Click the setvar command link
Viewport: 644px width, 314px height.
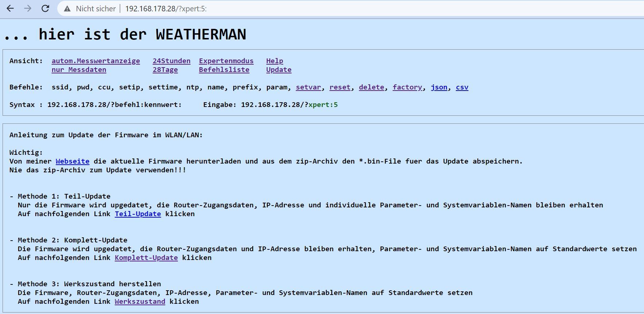[x=309, y=87]
